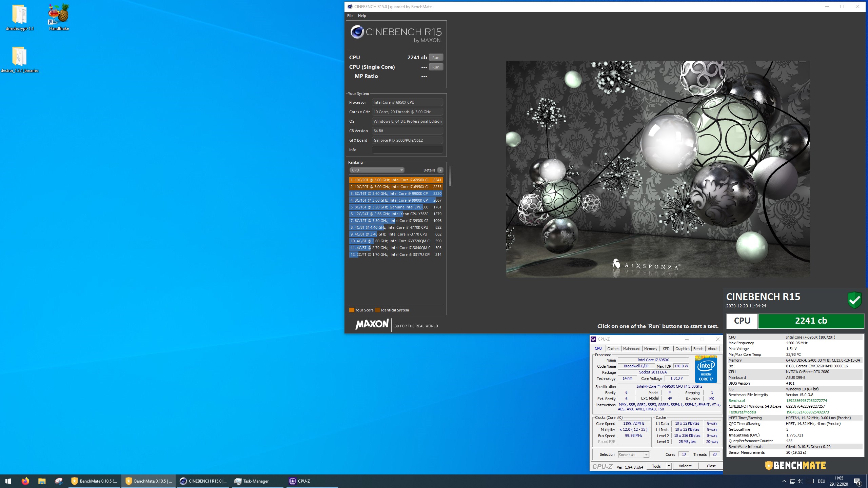Click the Intel inside Core i7 logo
The image size is (868, 488).
click(x=706, y=369)
